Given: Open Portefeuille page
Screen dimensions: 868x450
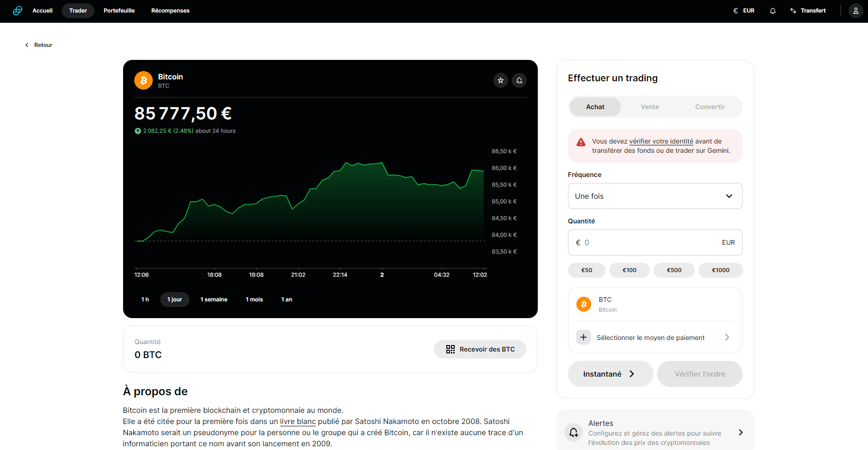Looking at the screenshot, I should click(x=119, y=11).
